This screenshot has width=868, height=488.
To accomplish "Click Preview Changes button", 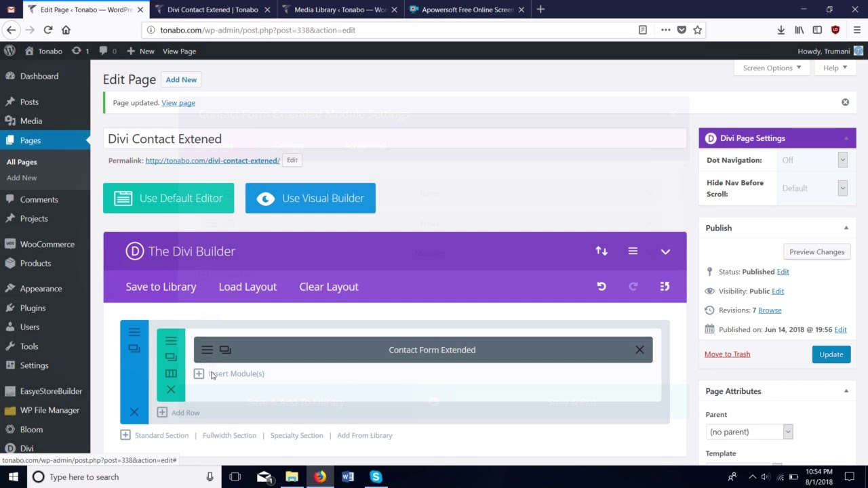I will (816, 251).
